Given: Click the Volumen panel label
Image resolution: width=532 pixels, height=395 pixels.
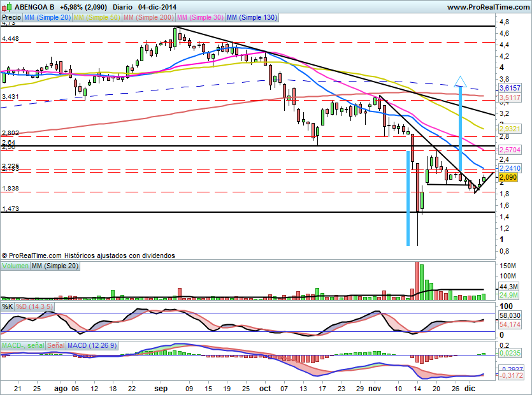Looking at the screenshot, I should coord(15,265).
